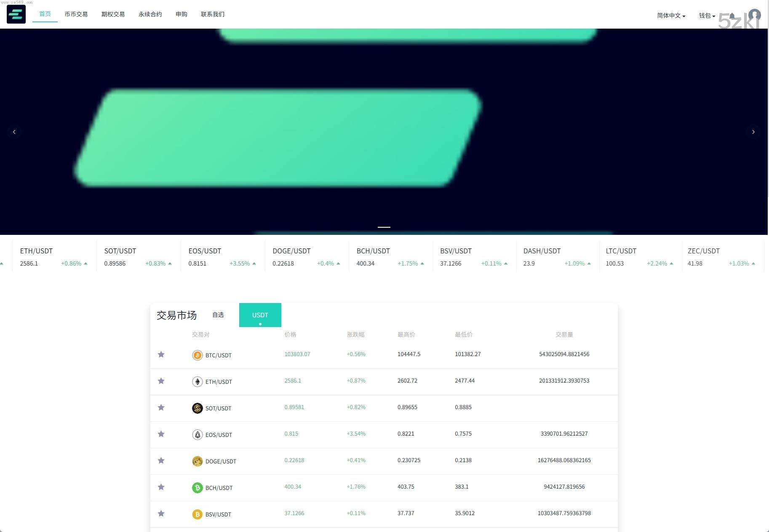Click the ETH coin icon

tap(197, 382)
